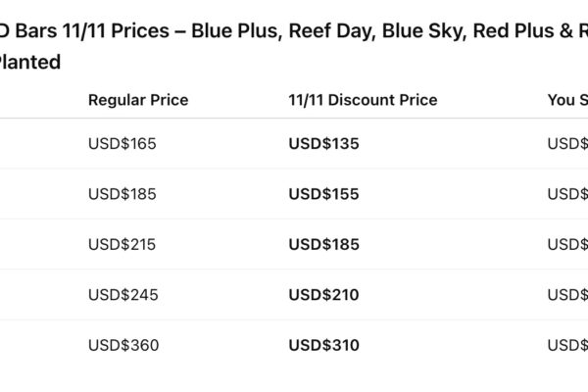Viewport: 588px width, 392px height.
Task: Select the USD$185 regular price cell
Action: point(122,194)
